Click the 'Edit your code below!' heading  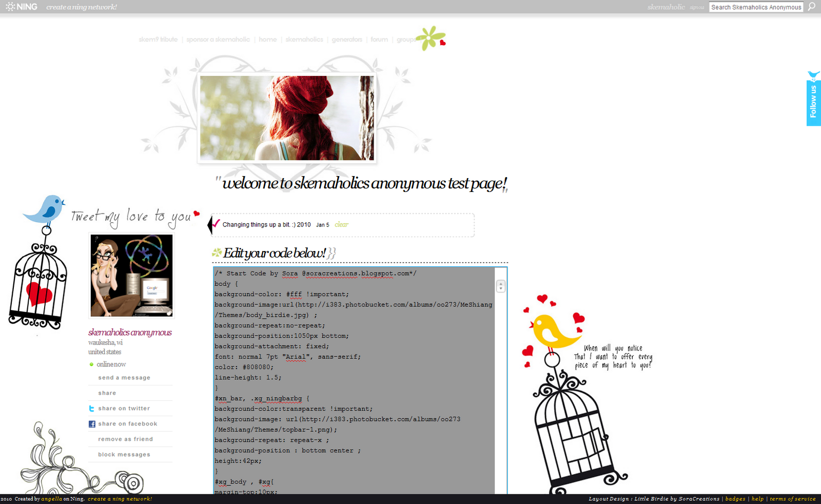275,253
